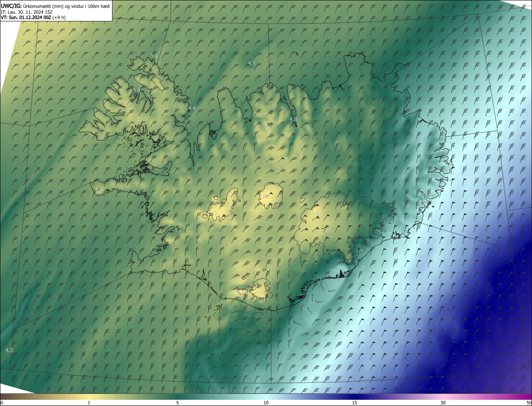Viewport: 532px width, 406px height.
Task: Click the valid time line 'VT: Sun. 01.12.2024 00Z'
Action: click(33, 17)
